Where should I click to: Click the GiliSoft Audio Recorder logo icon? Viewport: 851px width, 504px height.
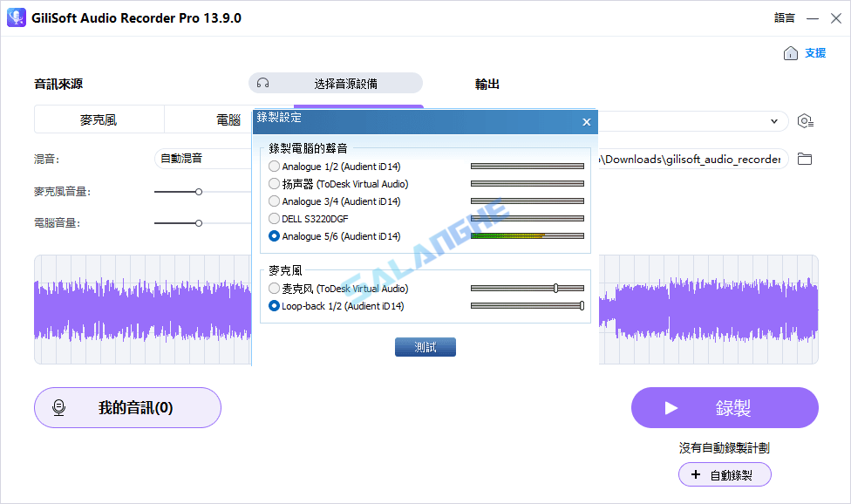[16, 17]
